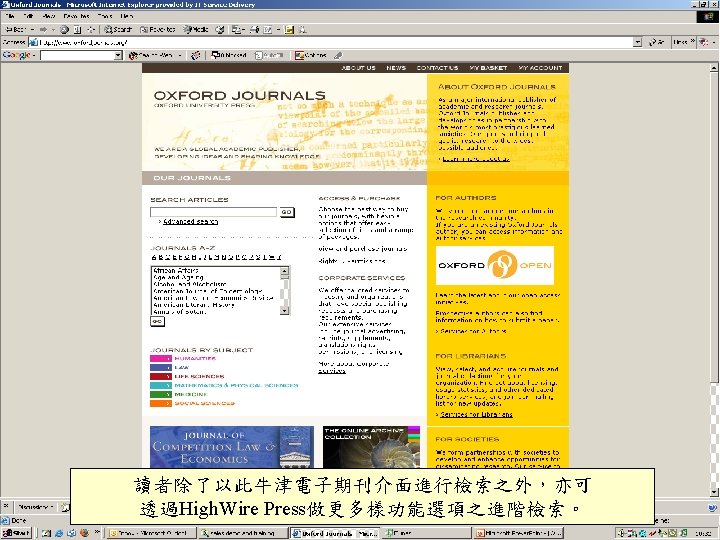
Task: Click the Oxford Open banner logo
Action: click(x=495, y=265)
